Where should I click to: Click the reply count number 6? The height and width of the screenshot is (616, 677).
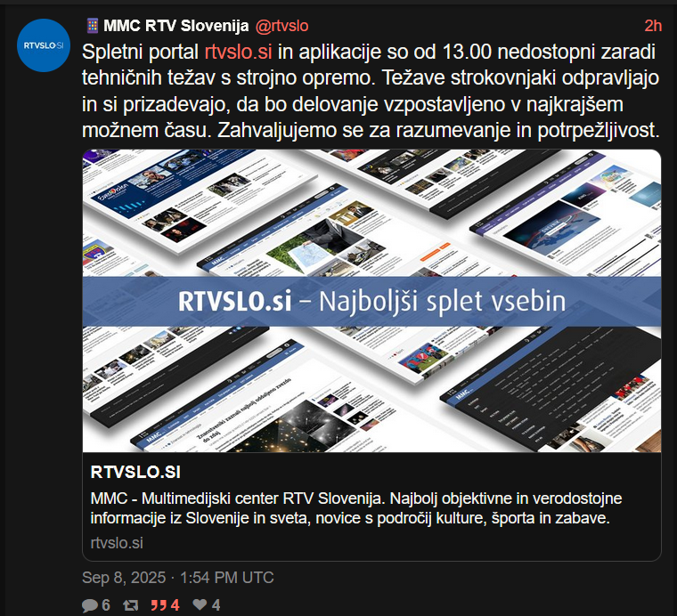[x=106, y=605]
